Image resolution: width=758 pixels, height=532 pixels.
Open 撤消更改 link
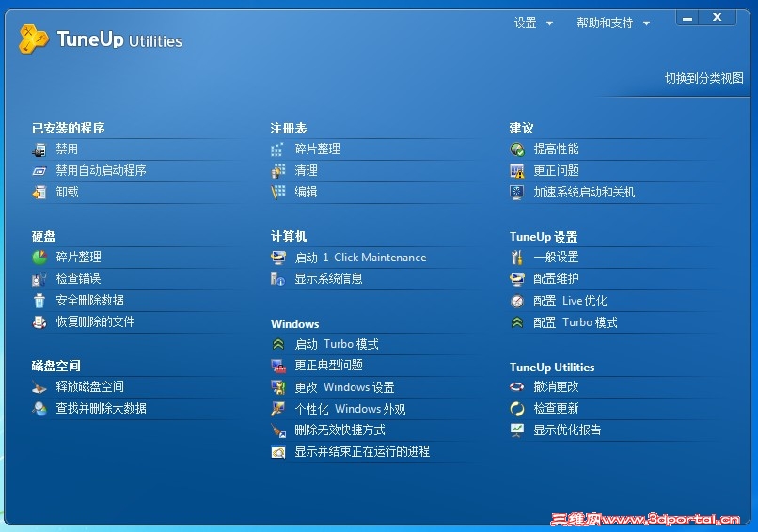click(x=556, y=387)
